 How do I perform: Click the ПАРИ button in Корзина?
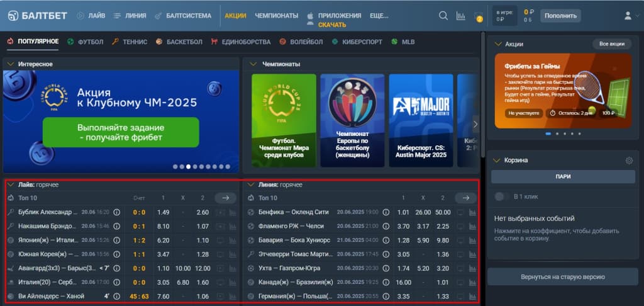[563, 176]
